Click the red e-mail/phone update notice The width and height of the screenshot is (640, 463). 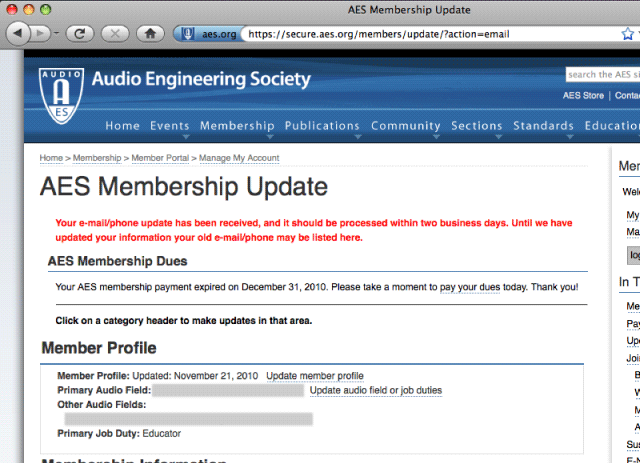coord(314,230)
